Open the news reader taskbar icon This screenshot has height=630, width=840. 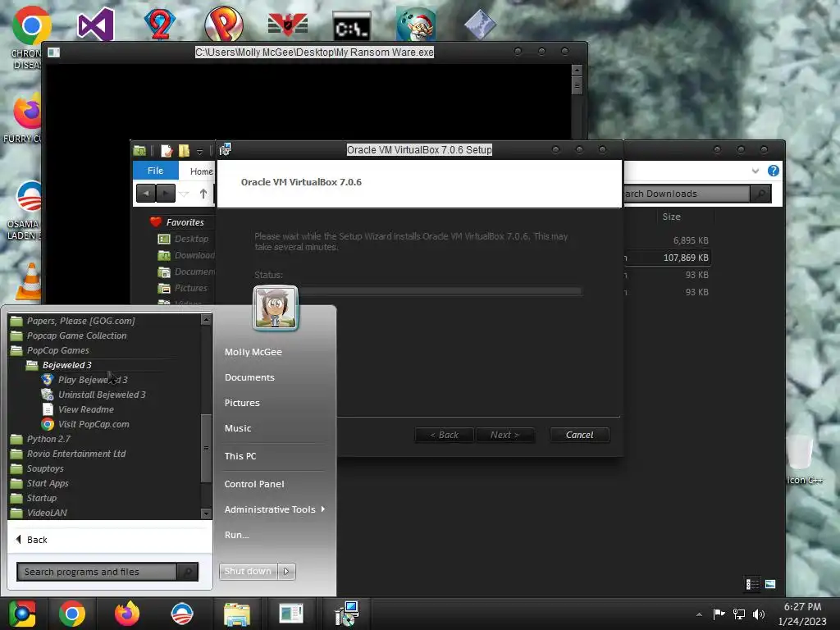[291, 614]
